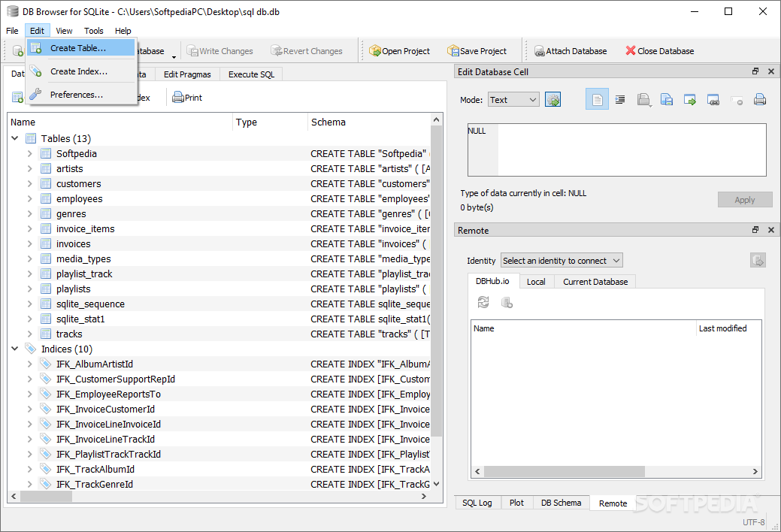The width and height of the screenshot is (781, 532).
Task: Click the set cell to NULL icon
Action: [x=737, y=100]
